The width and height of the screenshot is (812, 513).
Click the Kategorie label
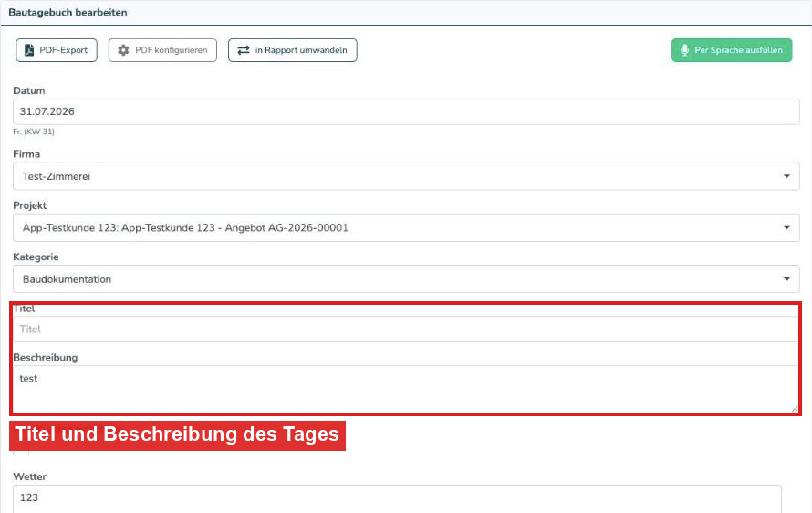[x=36, y=257]
